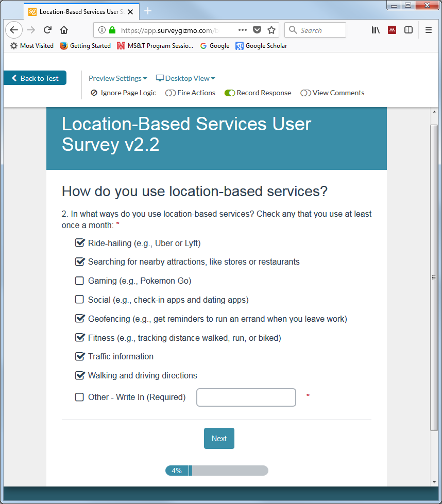This screenshot has height=504, width=442.
Task: Maximize the browser window
Action: (408, 6)
